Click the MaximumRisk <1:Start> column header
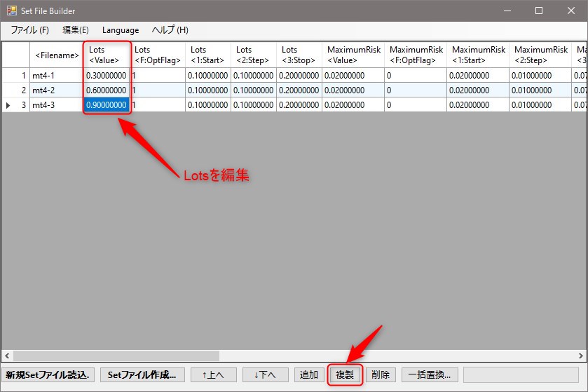Viewport: 588px width, 392px height. [x=478, y=55]
